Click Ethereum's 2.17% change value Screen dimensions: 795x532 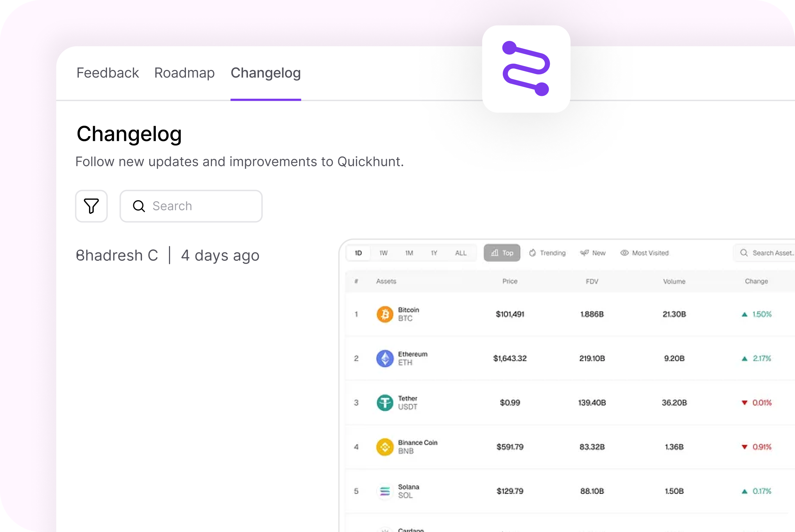click(762, 358)
